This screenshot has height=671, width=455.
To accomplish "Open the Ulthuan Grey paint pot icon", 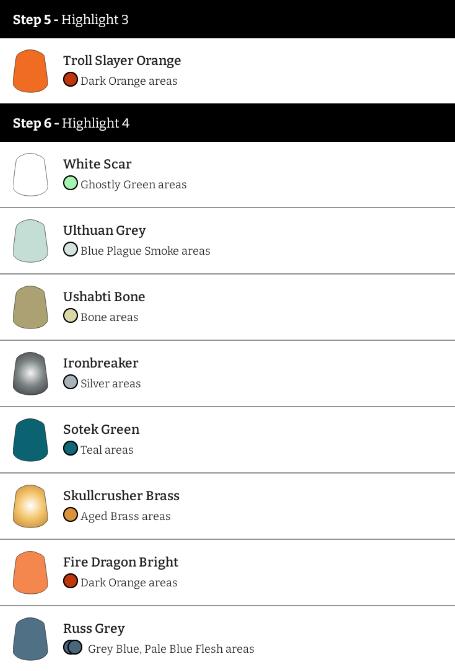I will [30, 241].
